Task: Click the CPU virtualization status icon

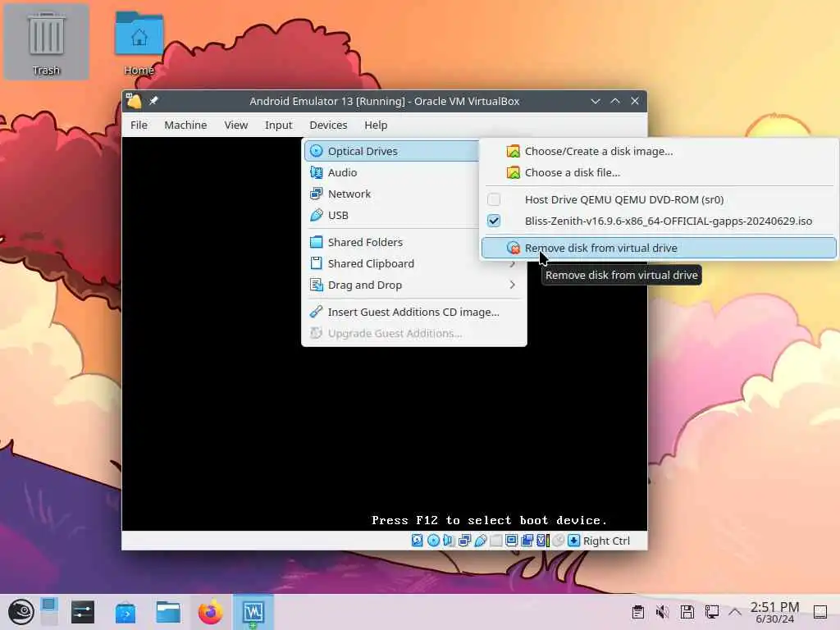Action: pyautogui.click(x=543, y=541)
